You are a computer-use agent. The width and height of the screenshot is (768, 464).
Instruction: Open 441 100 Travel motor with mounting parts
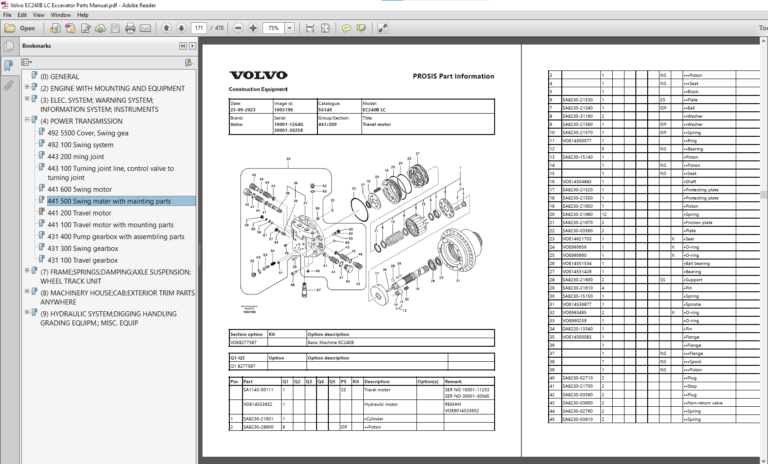coord(110,224)
